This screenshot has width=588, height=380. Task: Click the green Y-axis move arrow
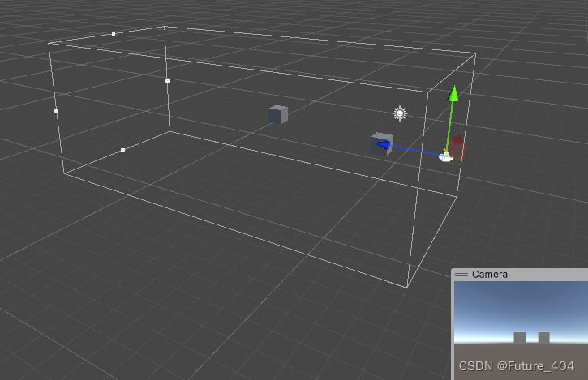[453, 93]
